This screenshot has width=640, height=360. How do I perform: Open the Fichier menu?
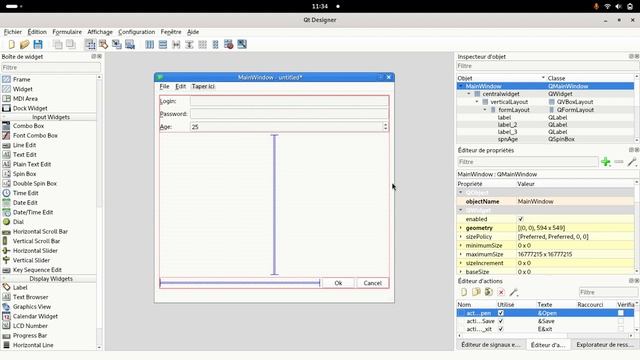tap(13, 32)
